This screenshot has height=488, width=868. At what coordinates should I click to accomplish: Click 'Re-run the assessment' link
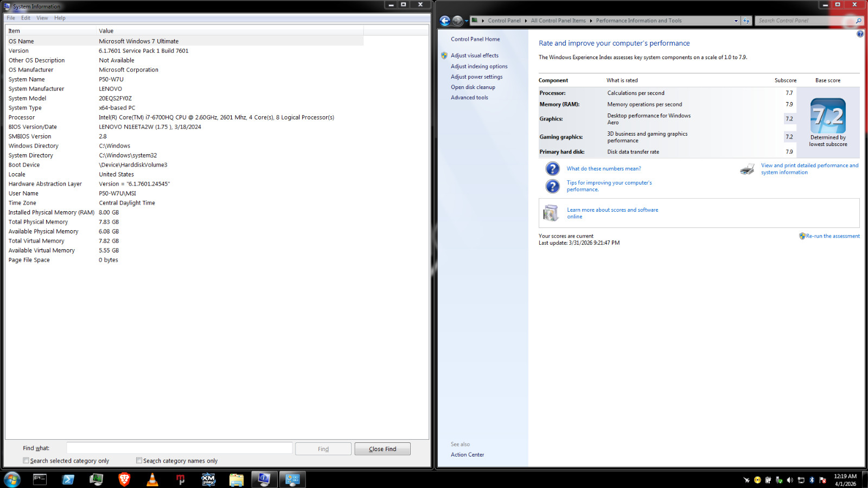click(x=833, y=236)
